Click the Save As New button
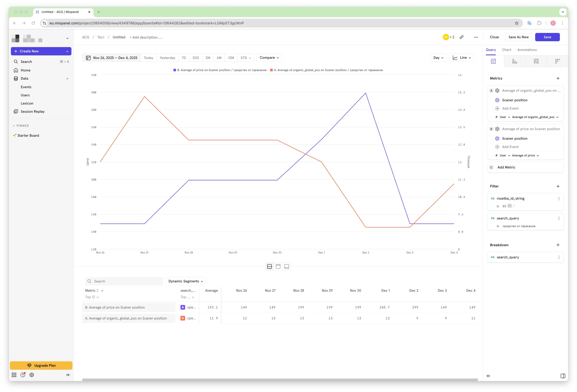Screen dimensions: 577x392 pos(518,37)
